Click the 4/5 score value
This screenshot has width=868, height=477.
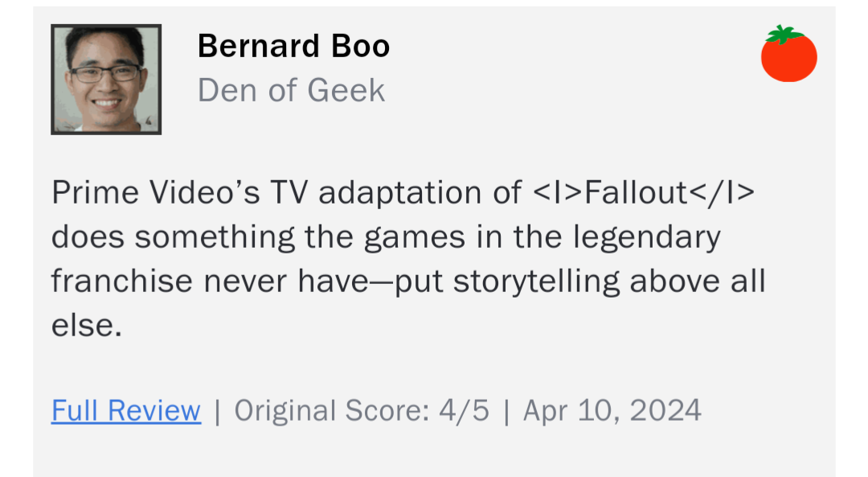coord(464,410)
